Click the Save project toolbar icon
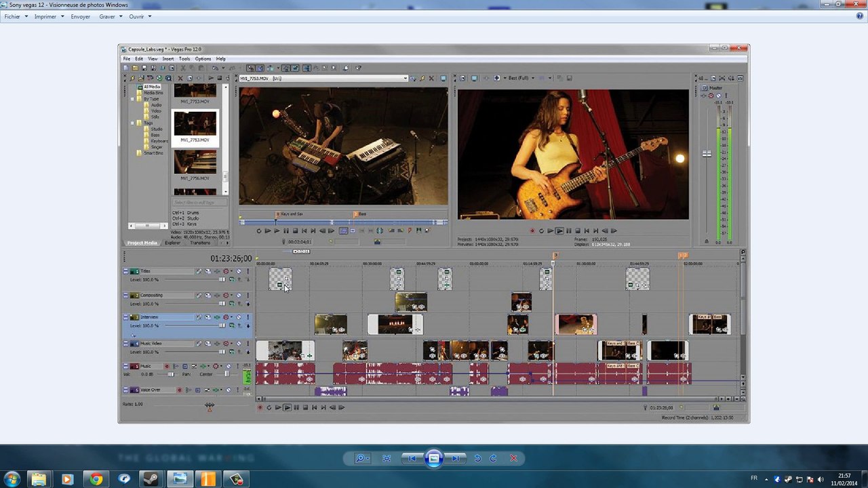 pyautogui.click(x=144, y=68)
